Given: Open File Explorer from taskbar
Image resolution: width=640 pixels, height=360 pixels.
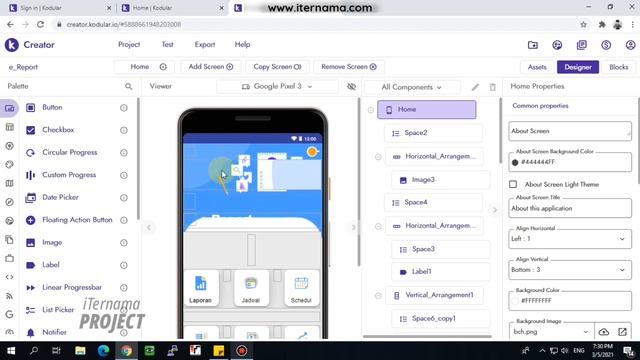Looking at the screenshot, I should [x=80, y=351].
